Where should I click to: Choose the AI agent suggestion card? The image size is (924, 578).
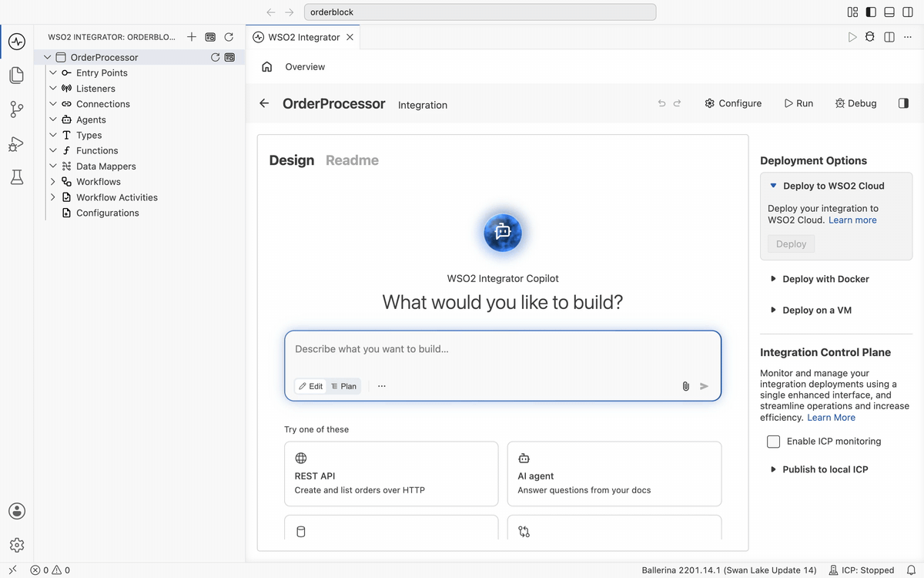coord(614,473)
